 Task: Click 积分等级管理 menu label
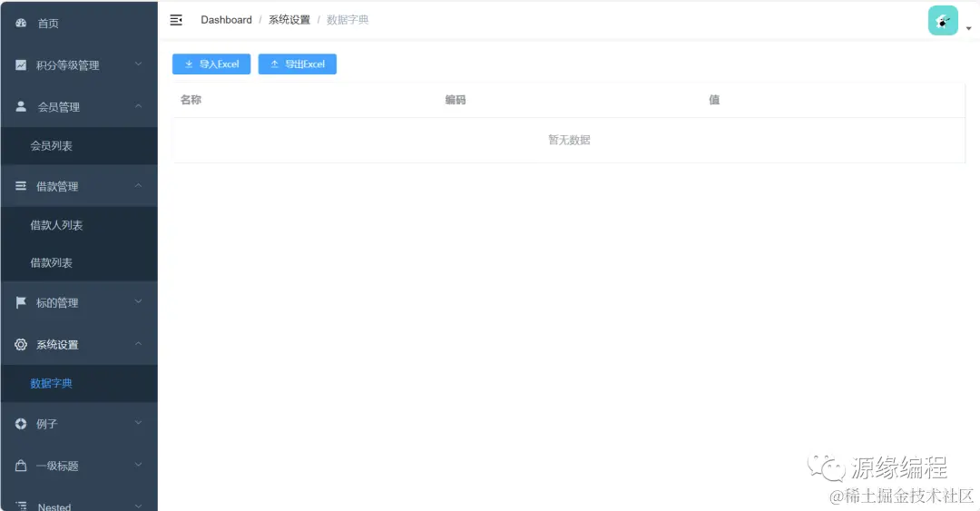[x=67, y=65]
